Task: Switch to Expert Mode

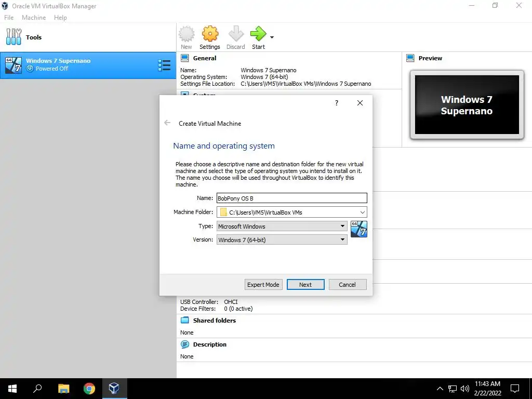Action: 263,285
